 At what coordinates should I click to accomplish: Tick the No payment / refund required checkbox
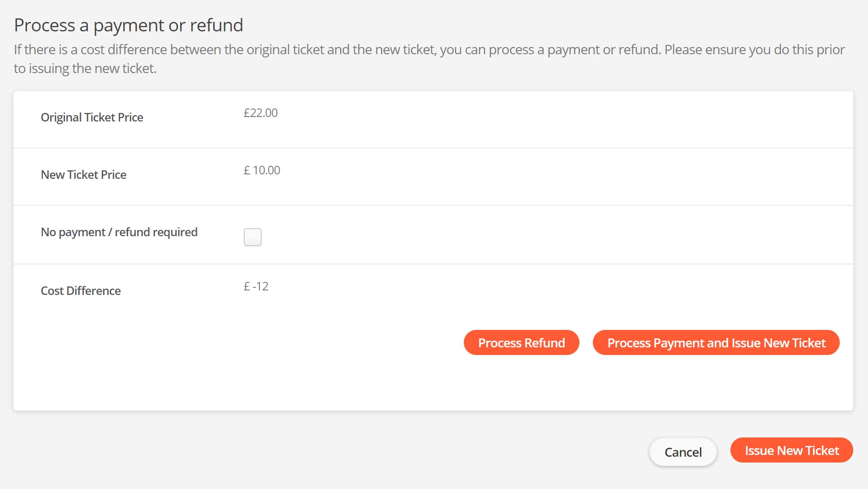253,237
